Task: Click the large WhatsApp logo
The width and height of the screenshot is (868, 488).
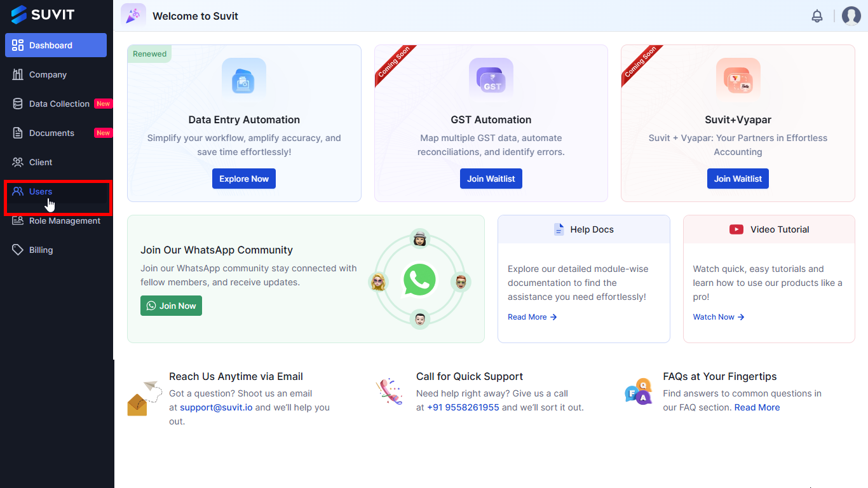Action: click(419, 280)
